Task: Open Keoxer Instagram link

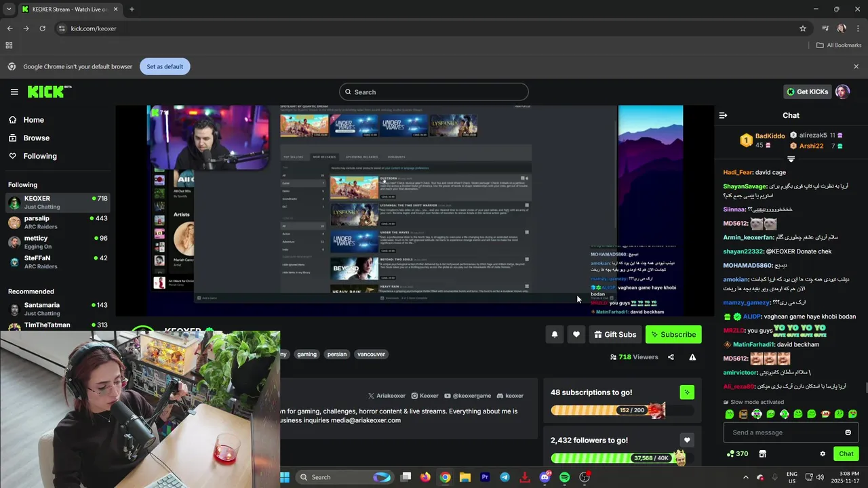Action: [x=425, y=396]
